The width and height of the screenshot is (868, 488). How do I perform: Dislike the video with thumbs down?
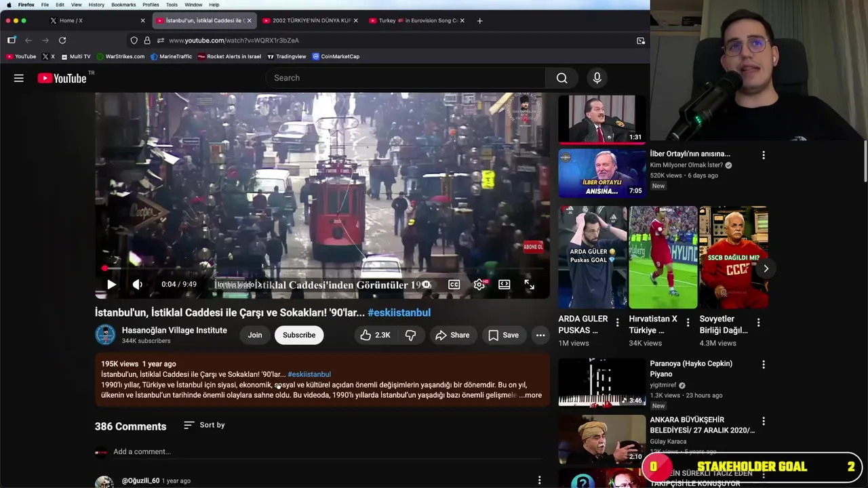tap(410, 335)
